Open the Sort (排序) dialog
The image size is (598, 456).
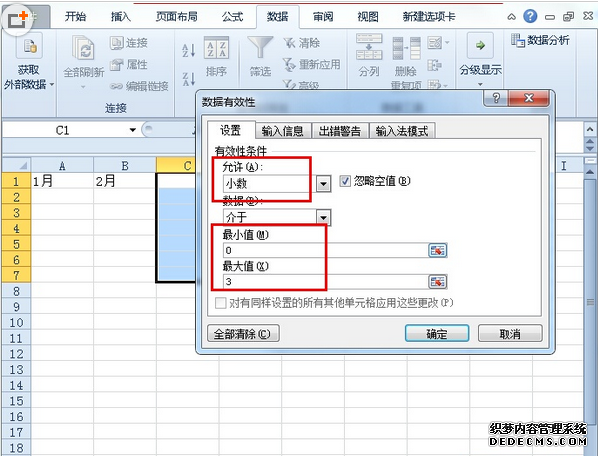click(216, 56)
